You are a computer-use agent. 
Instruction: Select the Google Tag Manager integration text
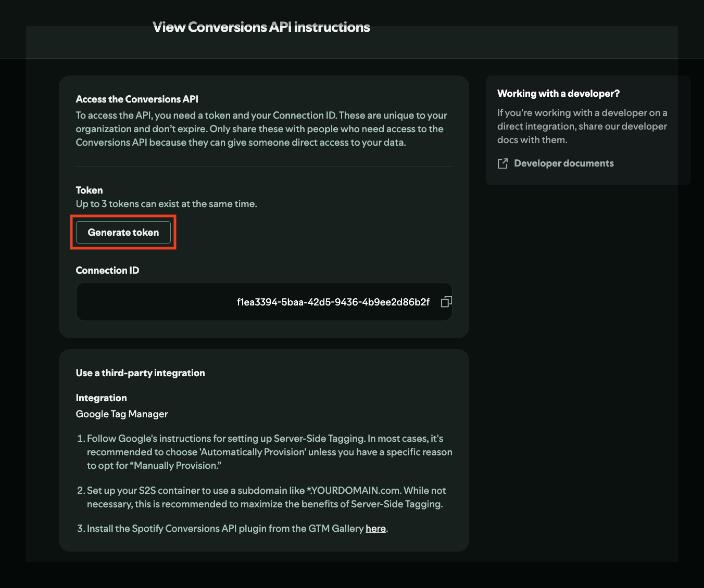[x=122, y=414]
